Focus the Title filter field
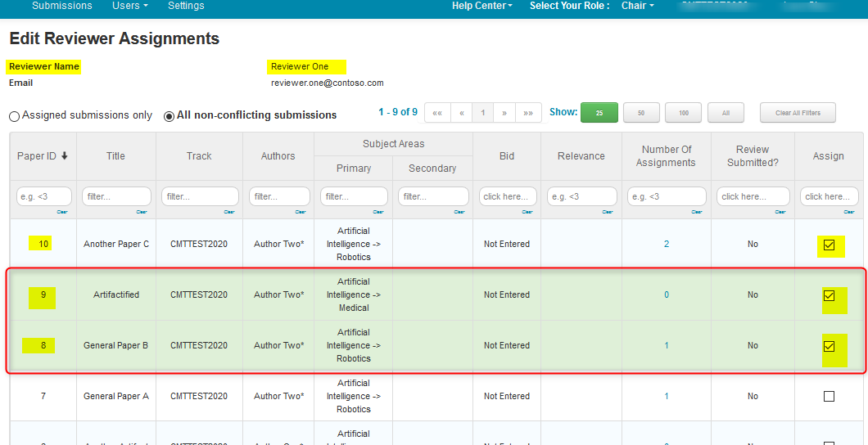 pos(116,196)
